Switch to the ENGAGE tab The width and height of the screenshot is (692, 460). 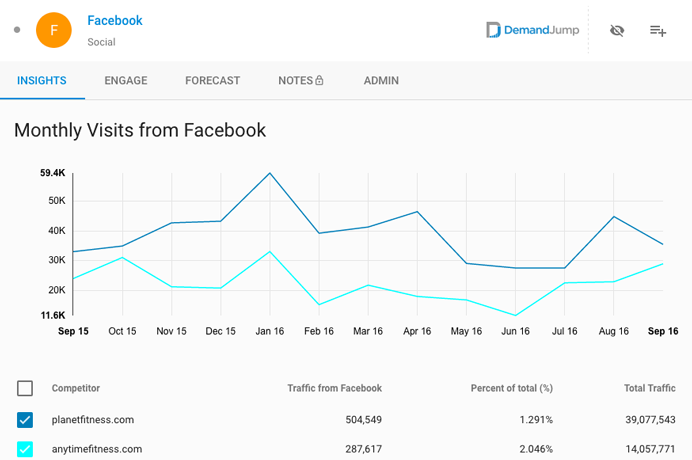point(126,80)
